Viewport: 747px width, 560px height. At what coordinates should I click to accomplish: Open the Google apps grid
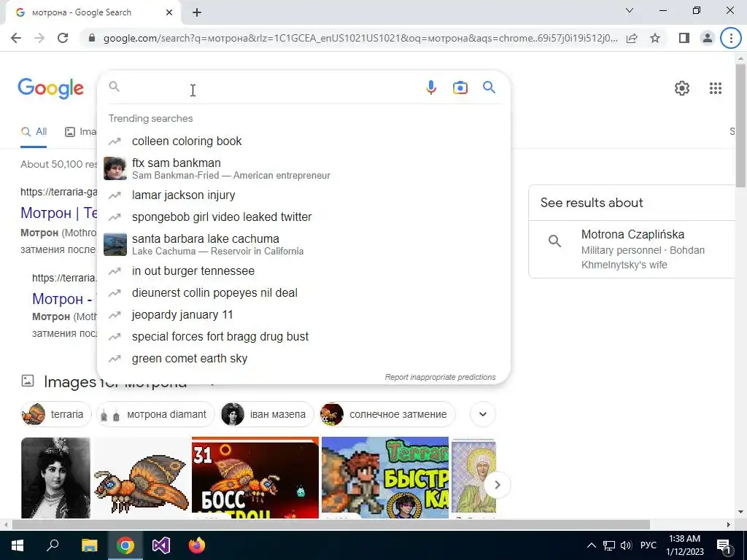[715, 88]
